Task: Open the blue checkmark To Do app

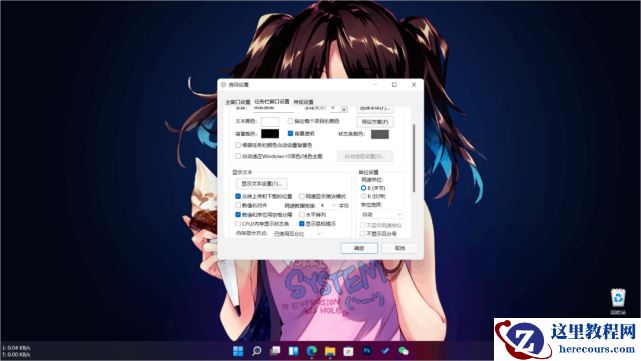Action: [x=385, y=351]
